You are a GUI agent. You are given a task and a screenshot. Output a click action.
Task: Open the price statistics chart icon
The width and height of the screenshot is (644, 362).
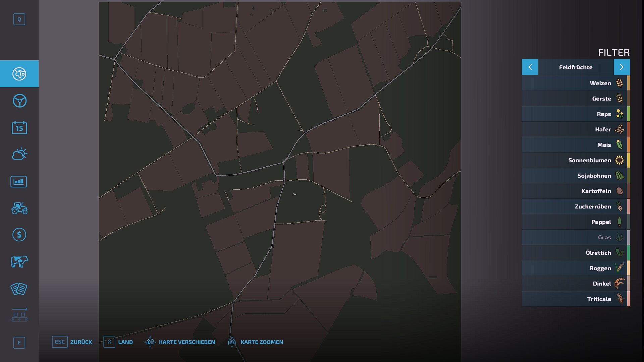pyautogui.click(x=19, y=182)
